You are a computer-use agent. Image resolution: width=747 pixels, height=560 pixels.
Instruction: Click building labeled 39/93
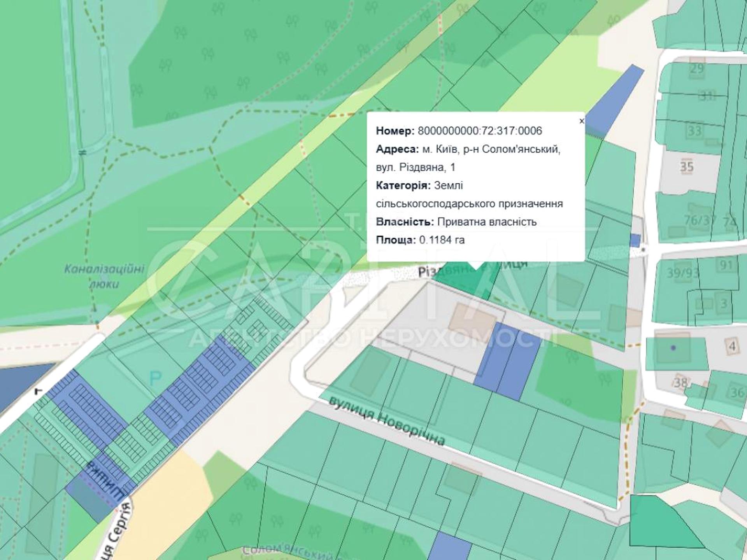click(682, 273)
